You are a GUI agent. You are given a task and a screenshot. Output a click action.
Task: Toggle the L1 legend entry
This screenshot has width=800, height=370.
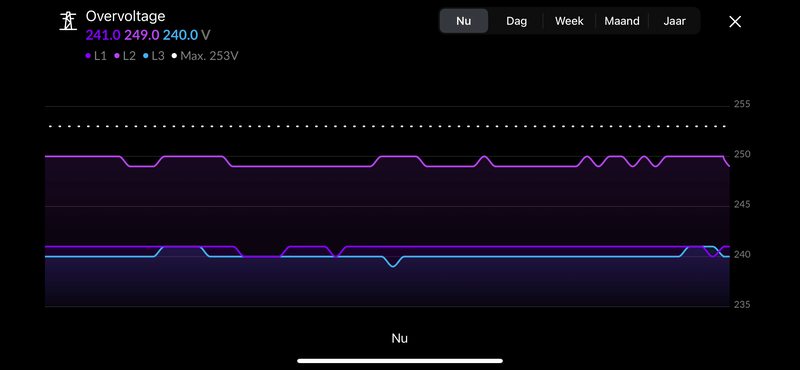[96, 56]
